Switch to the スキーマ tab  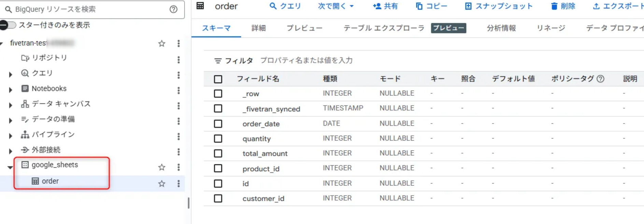[x=216, y=28]
